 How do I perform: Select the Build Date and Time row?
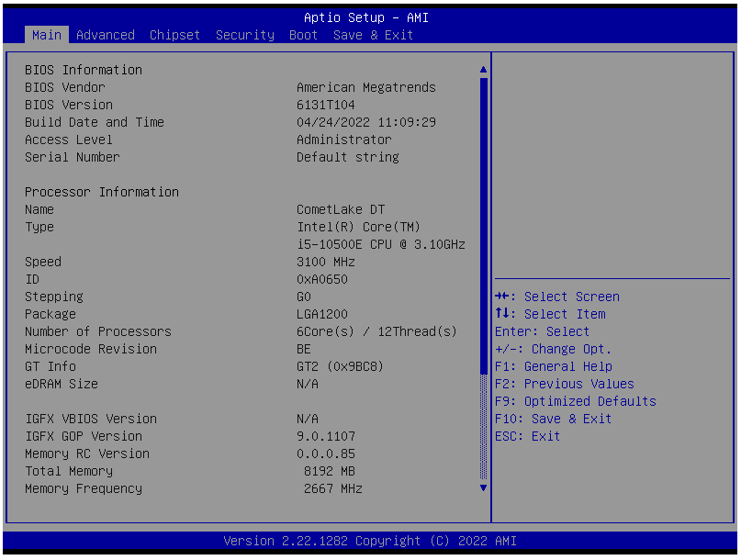[94, 122]
